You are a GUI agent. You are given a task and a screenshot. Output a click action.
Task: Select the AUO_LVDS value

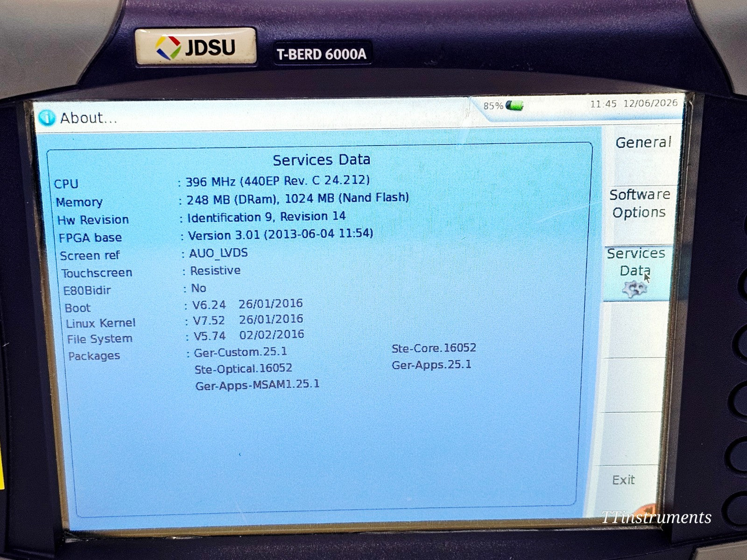pos(218,253)
